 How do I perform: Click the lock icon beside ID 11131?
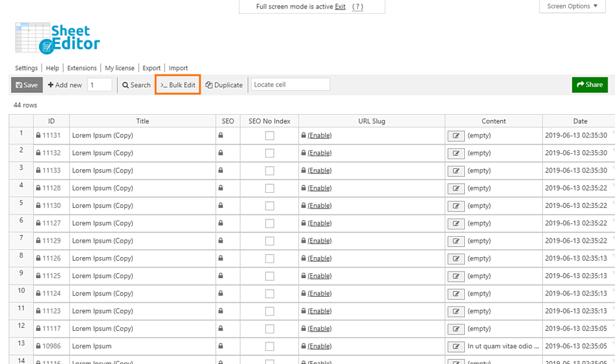click(x=38, y=135)
